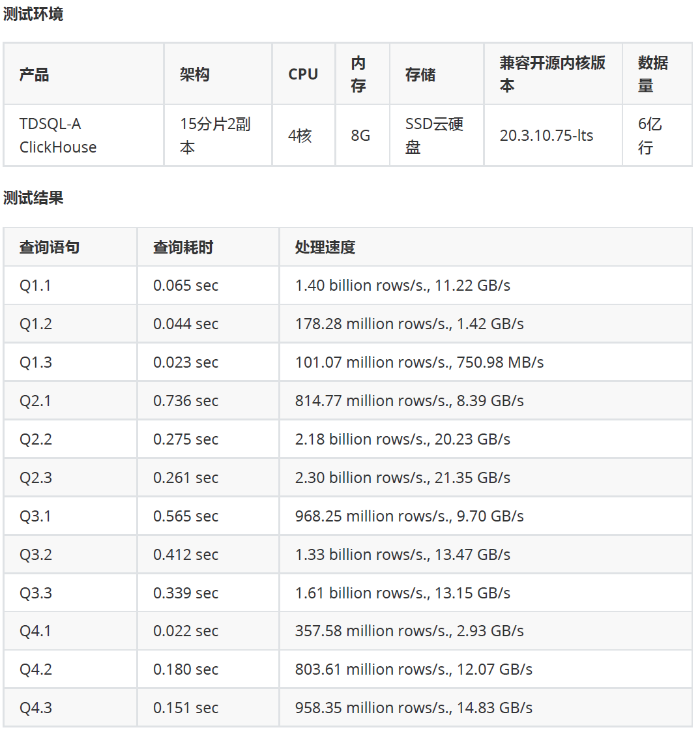Click the Q1.3 query cell

coord(70,362)
